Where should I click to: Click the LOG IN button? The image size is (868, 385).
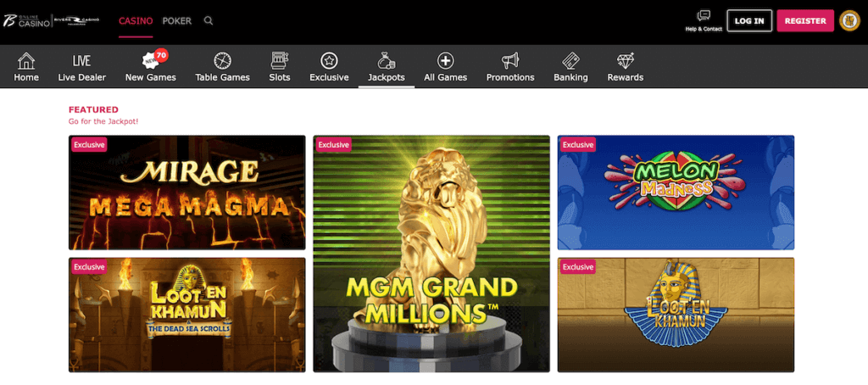click(x=749, y=20)
